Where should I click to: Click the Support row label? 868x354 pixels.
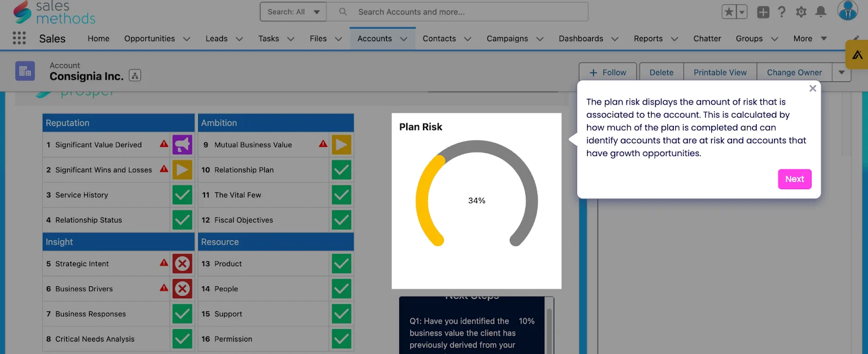(x=228, y=314)
